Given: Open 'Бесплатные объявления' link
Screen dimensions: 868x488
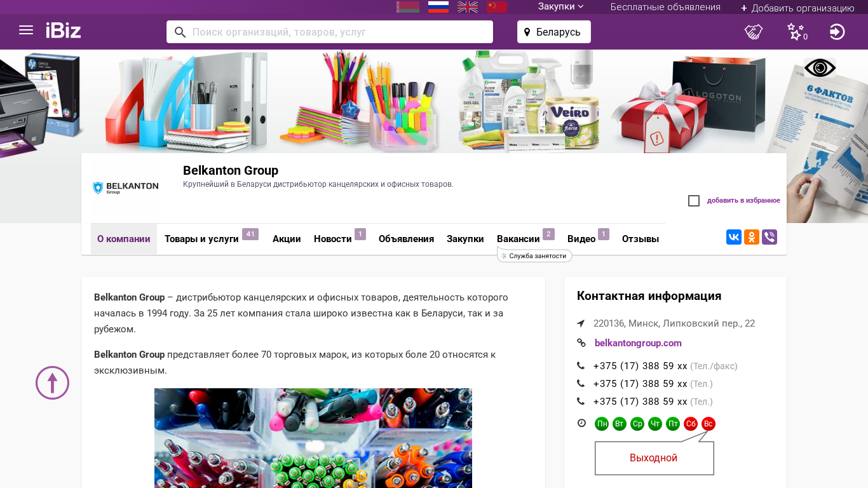Looking at the screenshot, I should point(665,7).
